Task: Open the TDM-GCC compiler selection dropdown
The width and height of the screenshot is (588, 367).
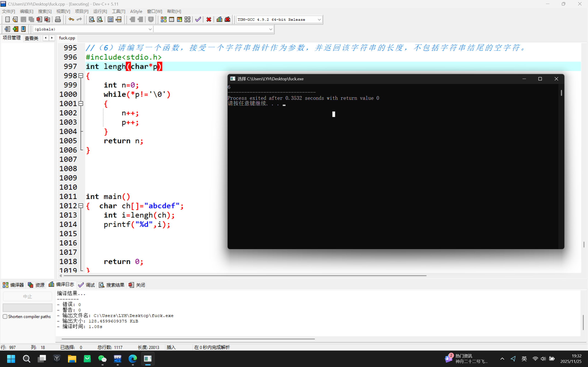Action: pyautogui.click(x=319, y=19)
